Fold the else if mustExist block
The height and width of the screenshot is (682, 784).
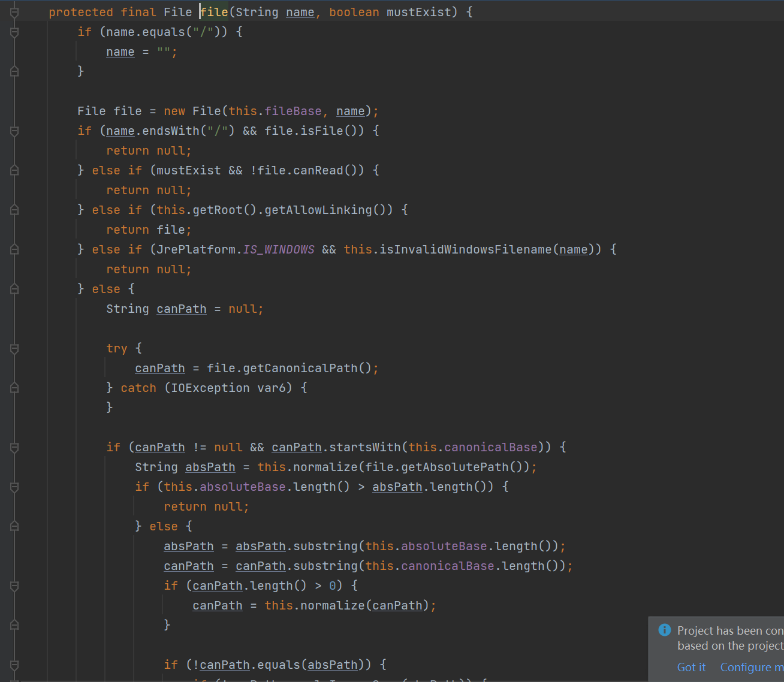pos(14,170)
